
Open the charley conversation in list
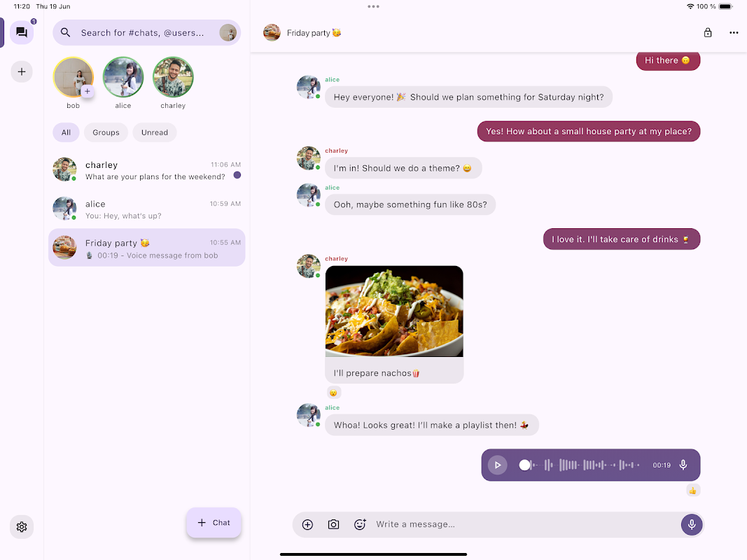tap(147, 170)
